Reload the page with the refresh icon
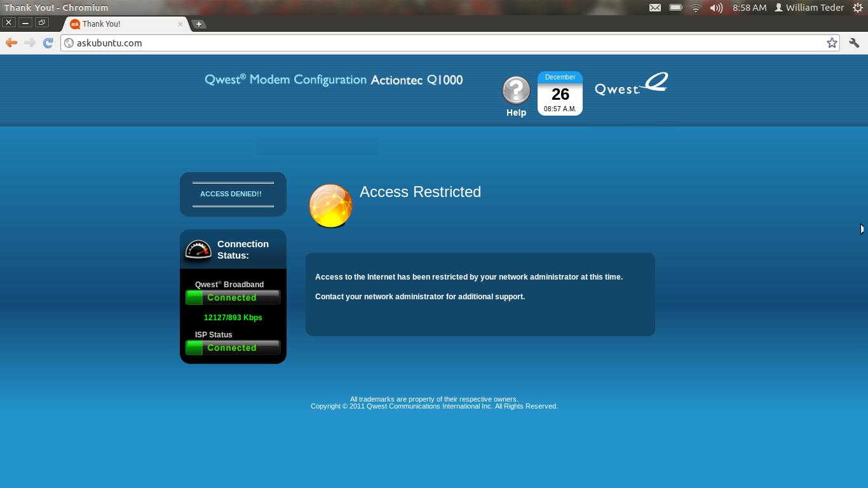The width and height of the screenshot is (868, 488). tap(48, 43)
